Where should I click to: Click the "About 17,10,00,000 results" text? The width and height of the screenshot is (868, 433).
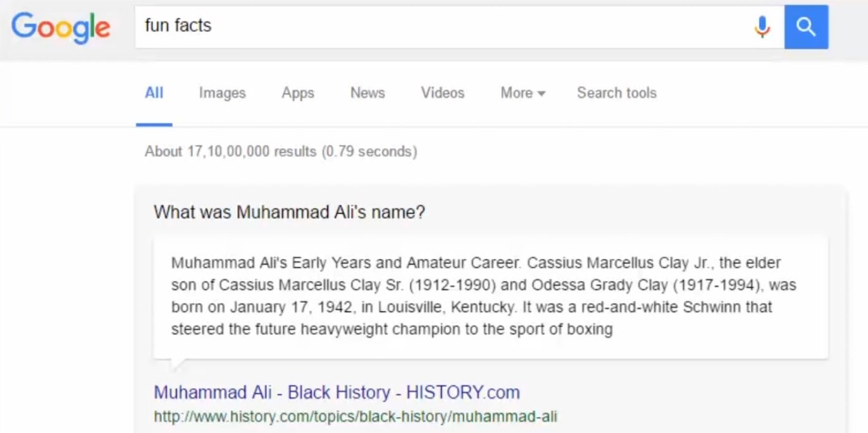tap(230, 151)
